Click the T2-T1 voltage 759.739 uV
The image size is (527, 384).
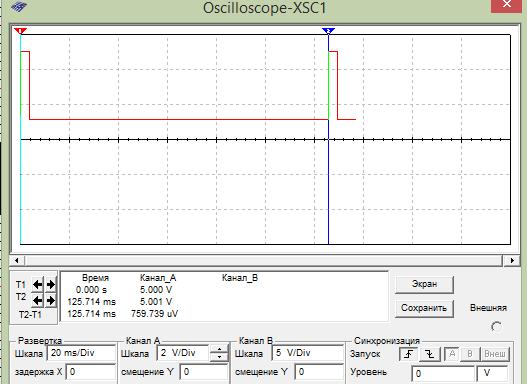point(154,314)
